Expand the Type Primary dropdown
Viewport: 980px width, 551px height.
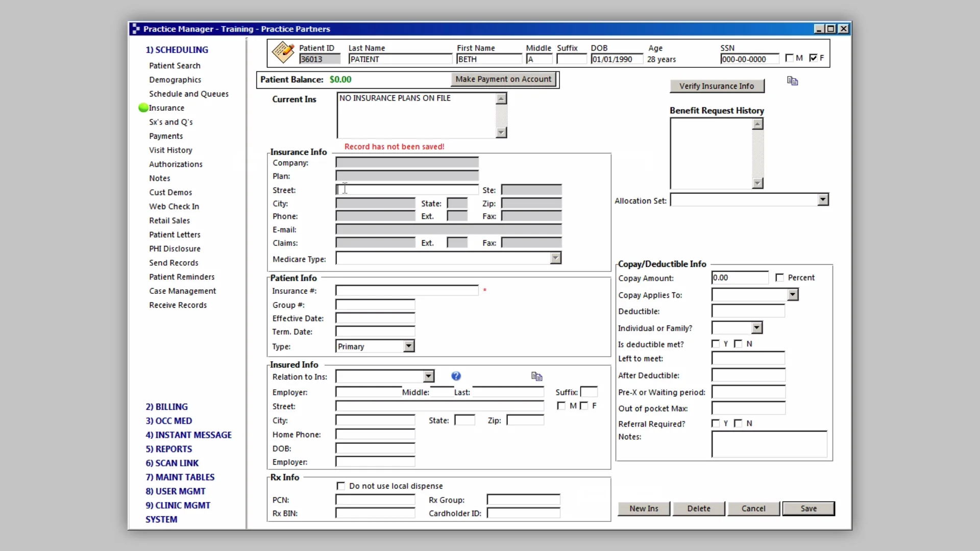pyautogui.click(x=408, y=346)
